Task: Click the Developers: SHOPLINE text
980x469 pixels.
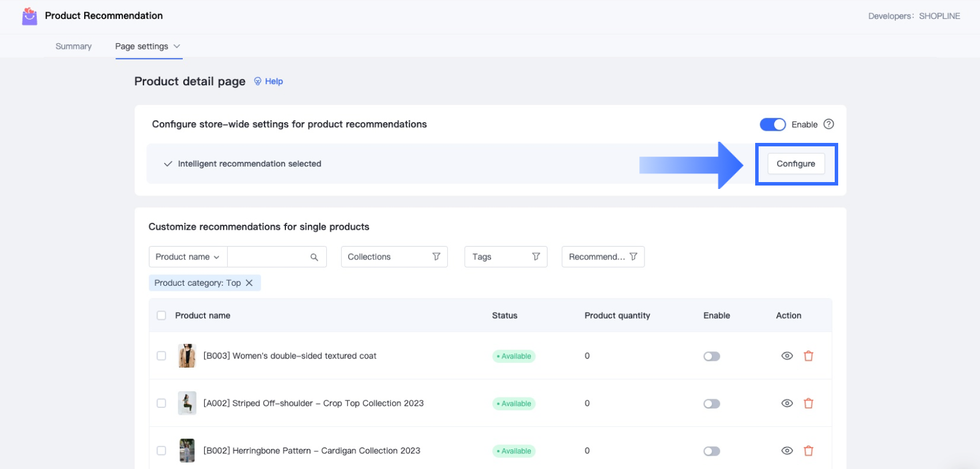Action: [x=914, y=16]
